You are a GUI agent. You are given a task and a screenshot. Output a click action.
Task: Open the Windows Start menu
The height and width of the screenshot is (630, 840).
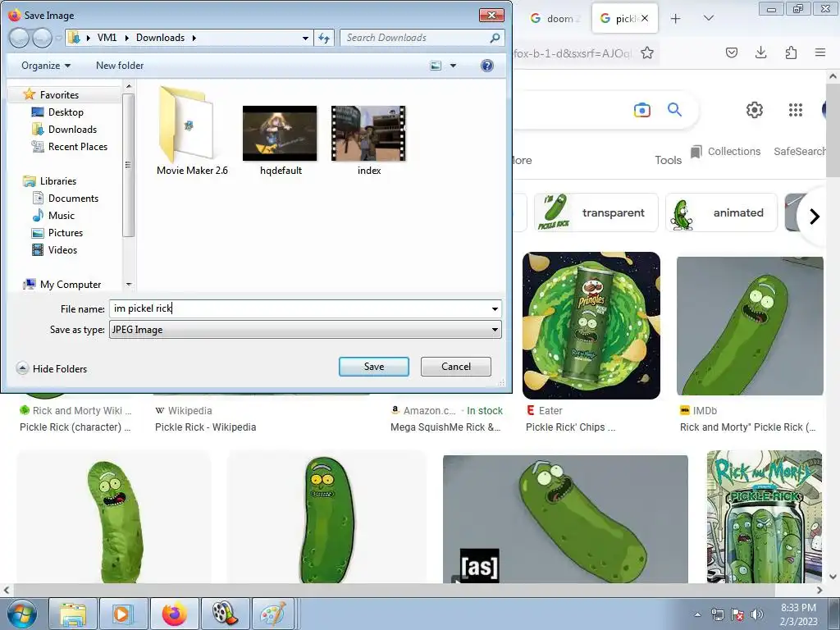point(22,614)
